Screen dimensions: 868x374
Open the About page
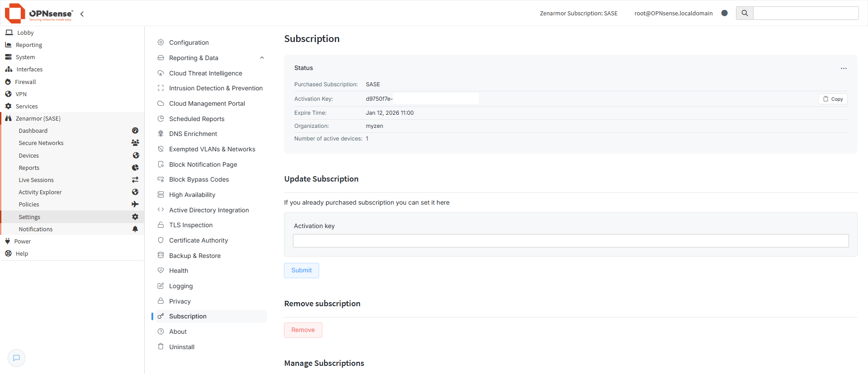pos(178,332)
